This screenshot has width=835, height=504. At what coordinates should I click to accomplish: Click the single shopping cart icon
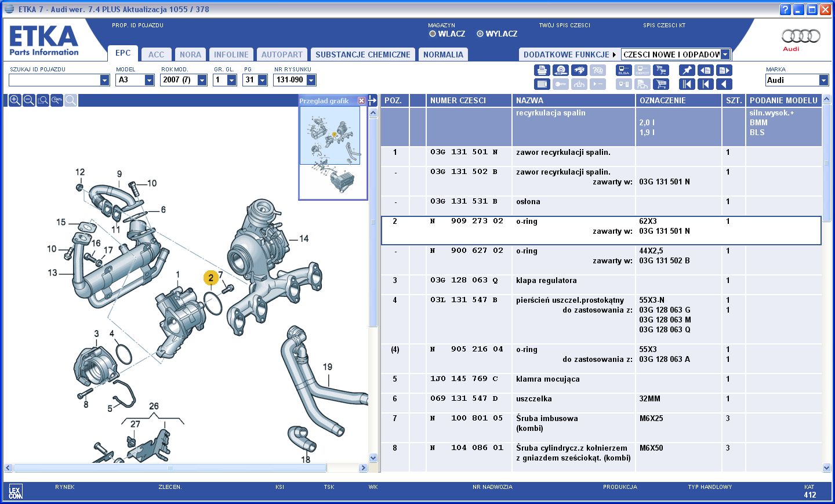(x=660, y=84)
